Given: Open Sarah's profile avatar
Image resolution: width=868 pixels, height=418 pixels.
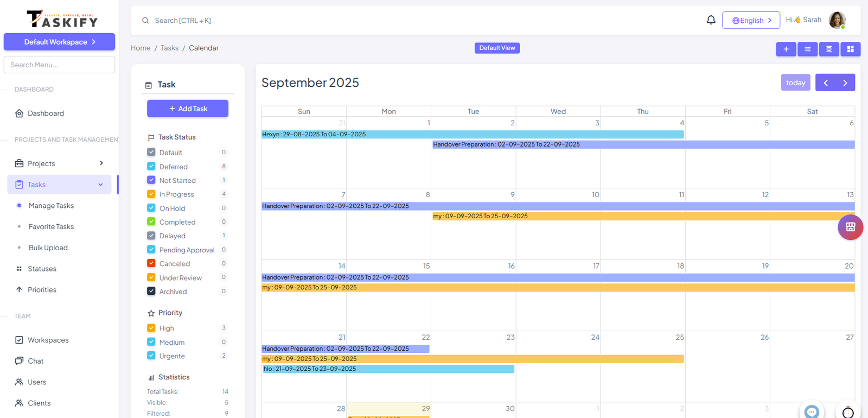Looking at the screenshot, I should point(837,20).
